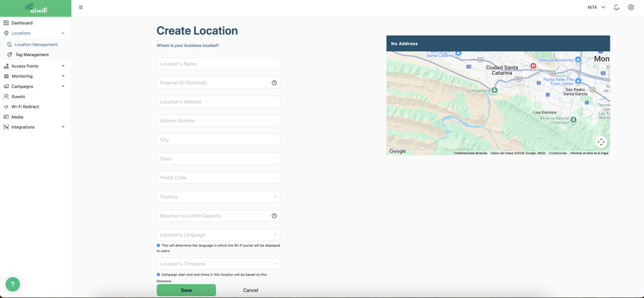Go to Tag Management
This screenshot has height=298, width=644.
click(x=32, y=55)
